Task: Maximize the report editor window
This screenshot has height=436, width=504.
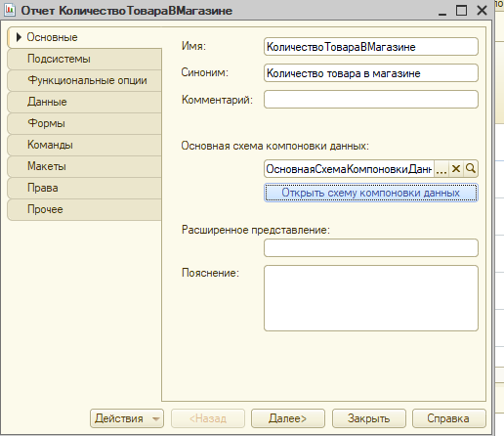Action: tap(461, 11)
